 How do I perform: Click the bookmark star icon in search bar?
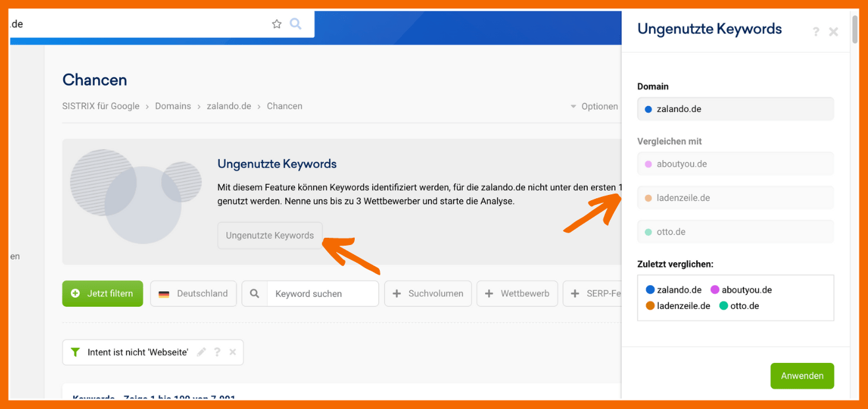(276, 24)
